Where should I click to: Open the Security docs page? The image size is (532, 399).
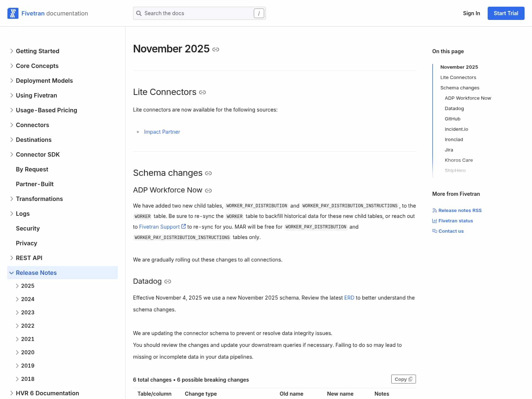pos(28,228)
